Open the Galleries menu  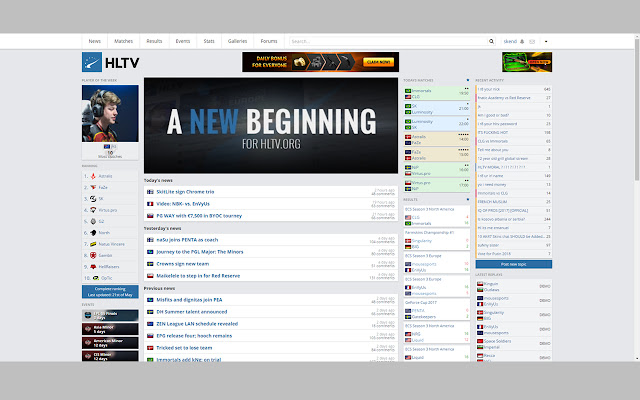click(237, 41)
